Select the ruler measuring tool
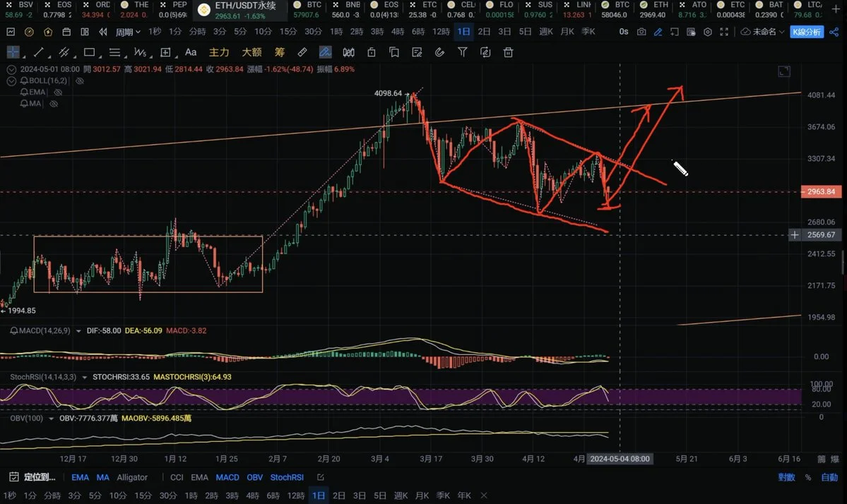Image resolution: width=847 pixels, height=504 pixels. point(302,52)
